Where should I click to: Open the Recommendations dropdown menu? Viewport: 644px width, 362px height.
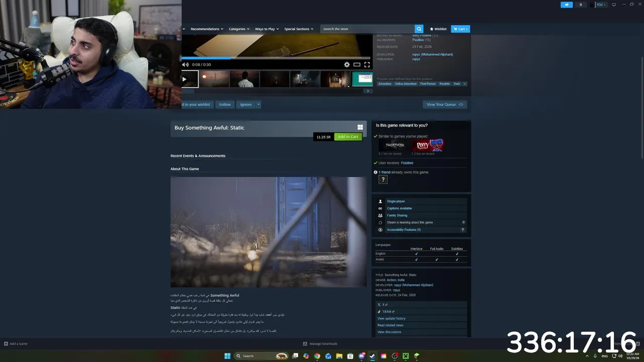point(206,29)
